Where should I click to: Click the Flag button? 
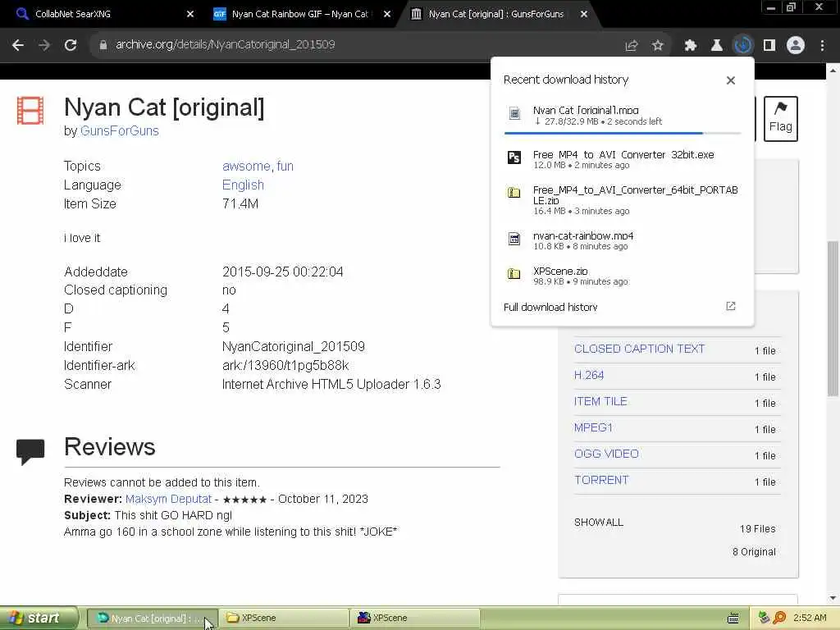(781, 118)
